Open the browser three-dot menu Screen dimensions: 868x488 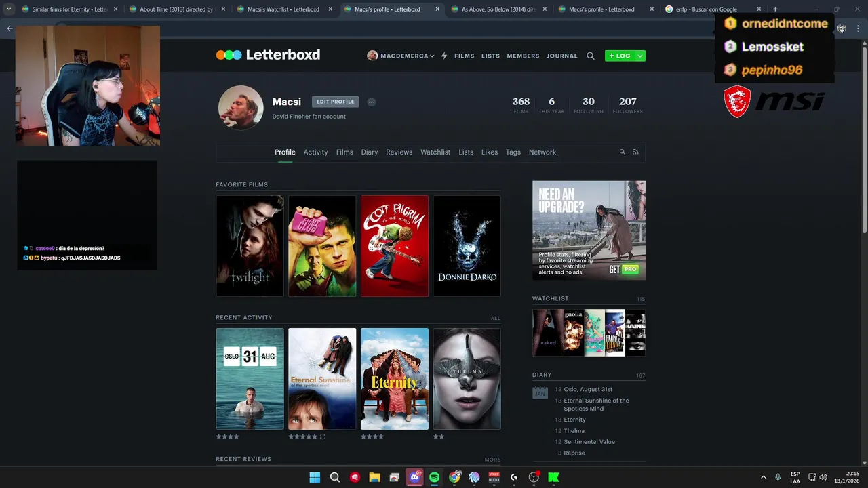858,28
